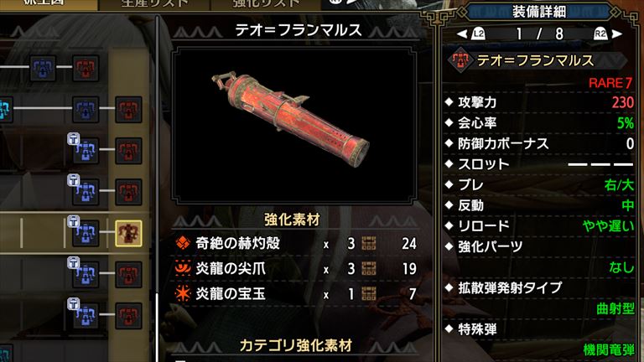This screenshot has width=644, height=362.
Task: Switch to the 生産リスト tab
Action: click(155, 4)
